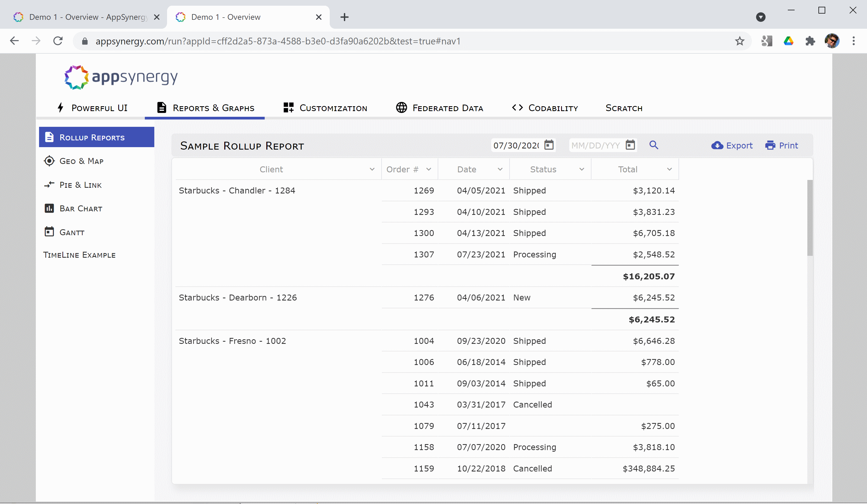
Task: Open the Client column dropdown arrow
Action: tap(372, 169)
